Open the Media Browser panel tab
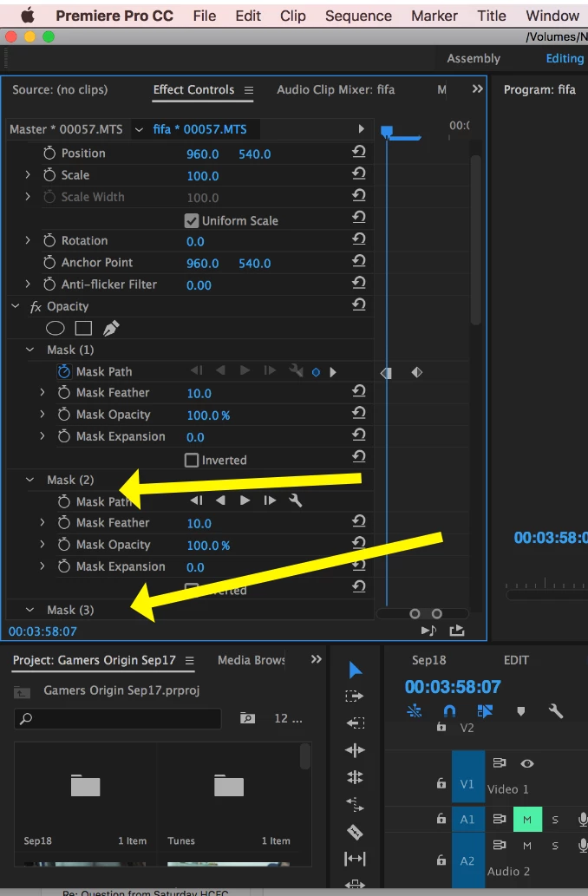Image resolution: width=588 pixels, height=896 pixels. 252,660
